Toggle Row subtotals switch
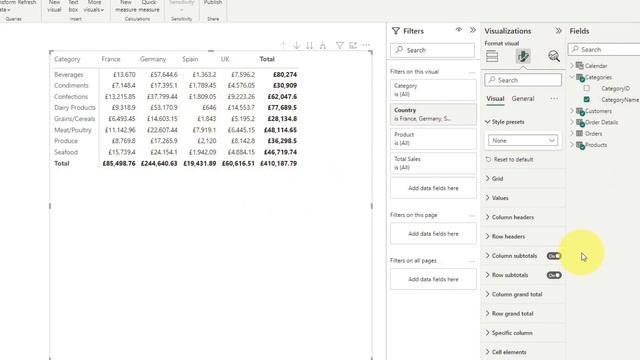 point(554,275)
